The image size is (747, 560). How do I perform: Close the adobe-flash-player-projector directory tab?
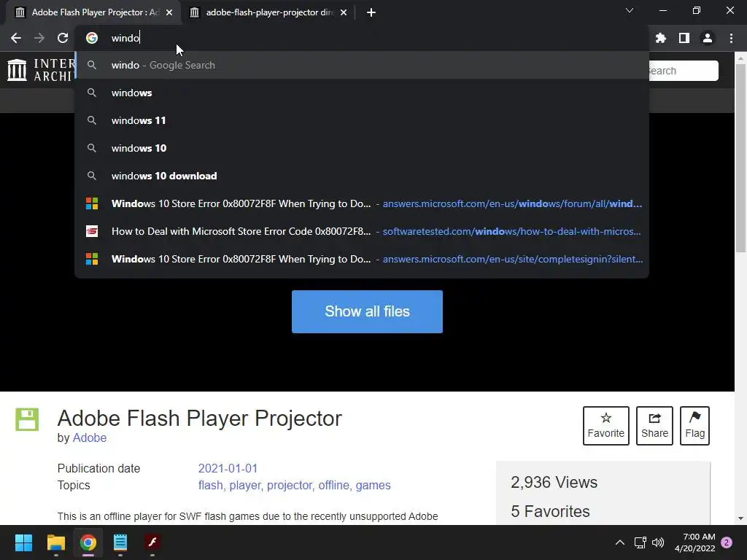344,12
